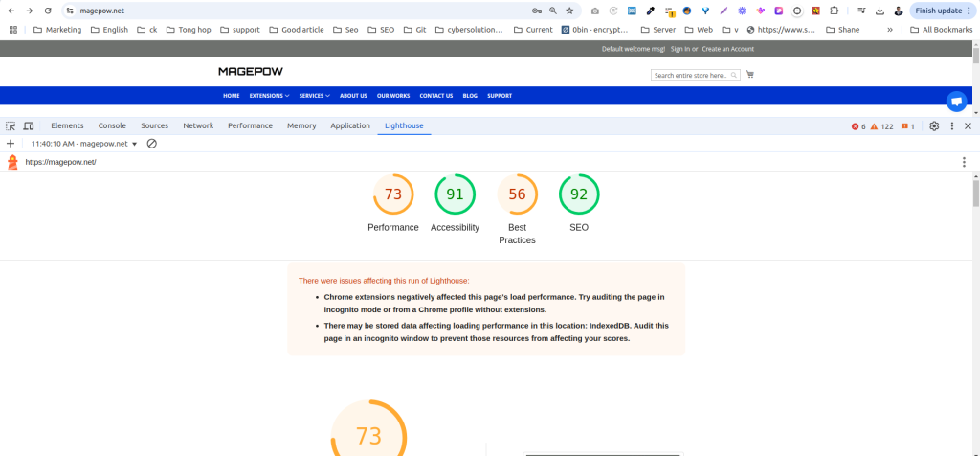Viewport: 980px width, 456px height.
Task: Go back to the previous page
Action: point(11,11)
